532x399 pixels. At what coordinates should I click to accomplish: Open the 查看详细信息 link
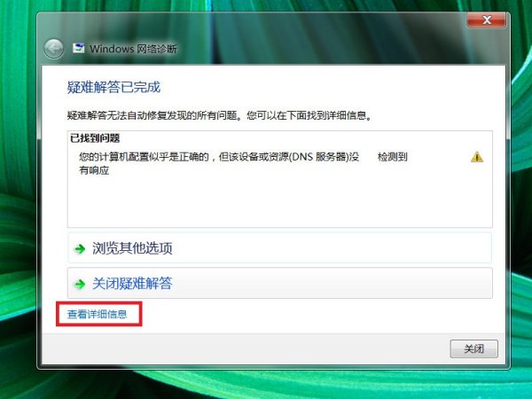97,314
